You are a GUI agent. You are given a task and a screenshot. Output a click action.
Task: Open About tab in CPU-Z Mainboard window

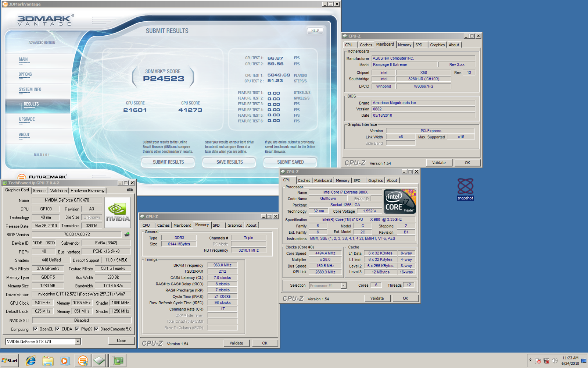pyautogui.click(x=454, y=45)
